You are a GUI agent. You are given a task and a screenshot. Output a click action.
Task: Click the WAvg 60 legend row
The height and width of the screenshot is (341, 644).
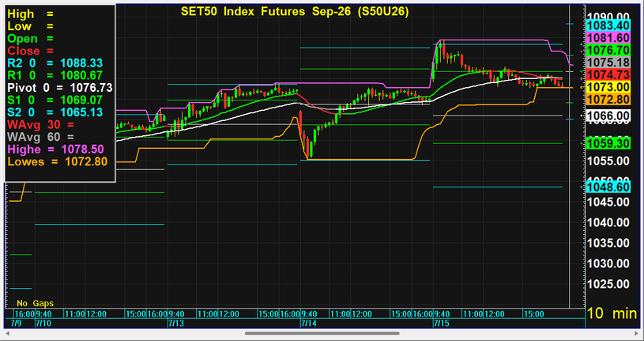(40, 137)
